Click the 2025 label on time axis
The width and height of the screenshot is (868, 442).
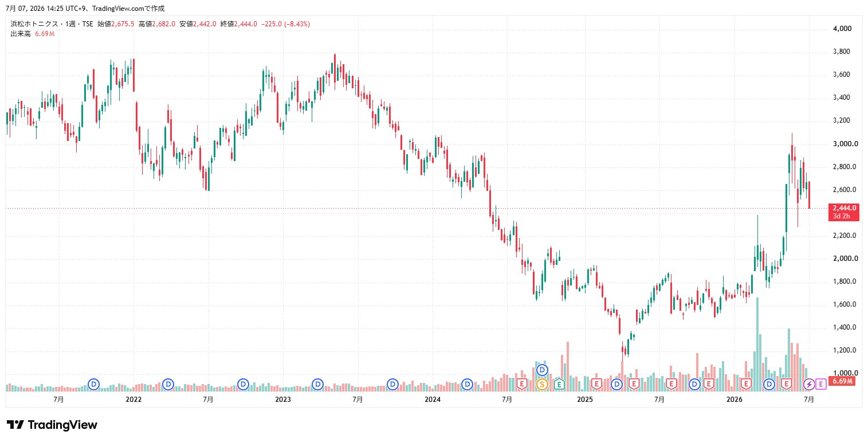click(x=584, y=399)
